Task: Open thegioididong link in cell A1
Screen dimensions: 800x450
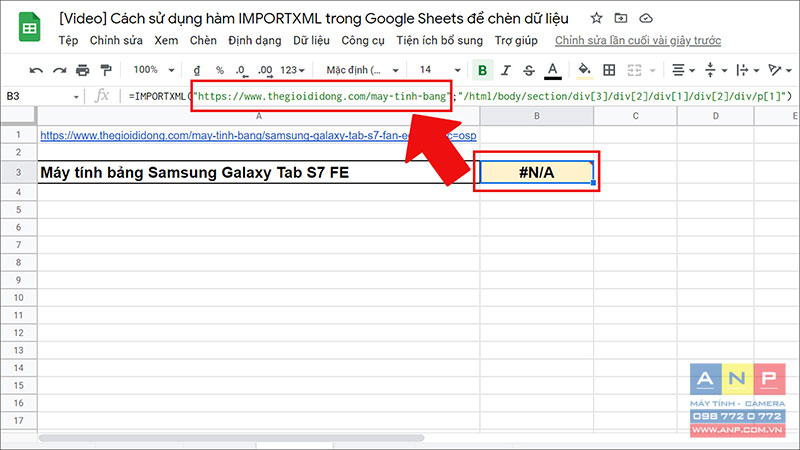Action: 258,135
